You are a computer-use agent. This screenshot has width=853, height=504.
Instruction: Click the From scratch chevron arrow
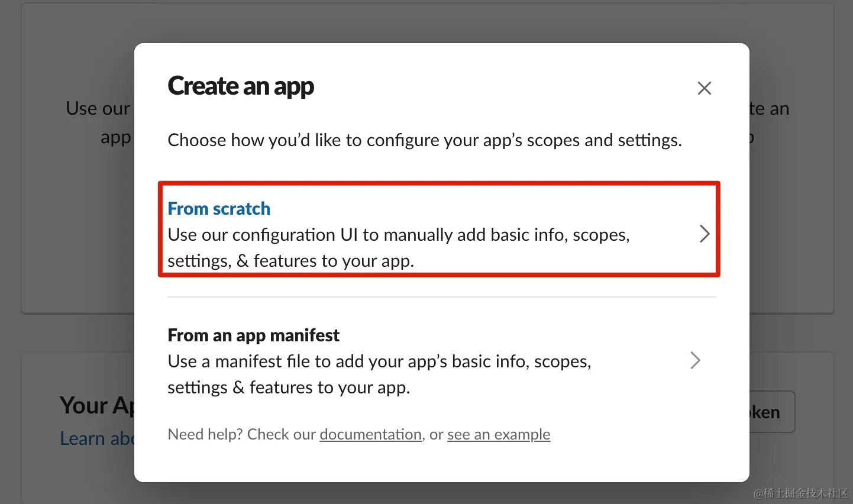(704, 234)
